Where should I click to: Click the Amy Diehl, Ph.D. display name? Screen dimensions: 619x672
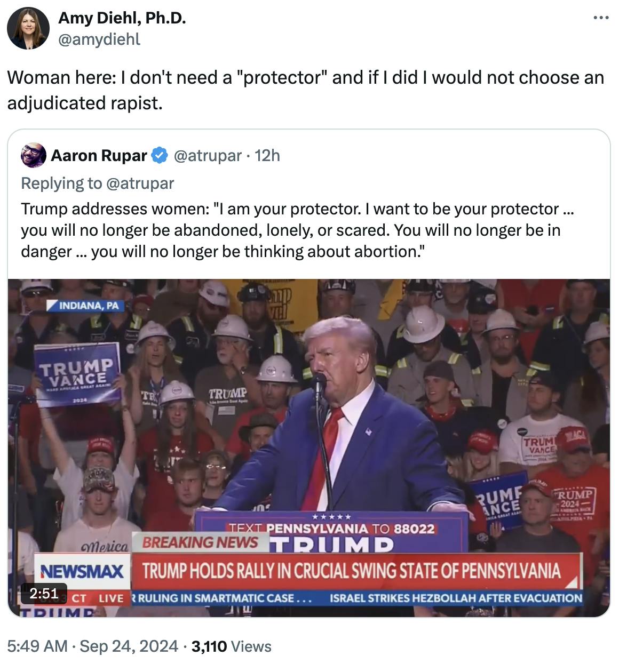tap(122, 18)
